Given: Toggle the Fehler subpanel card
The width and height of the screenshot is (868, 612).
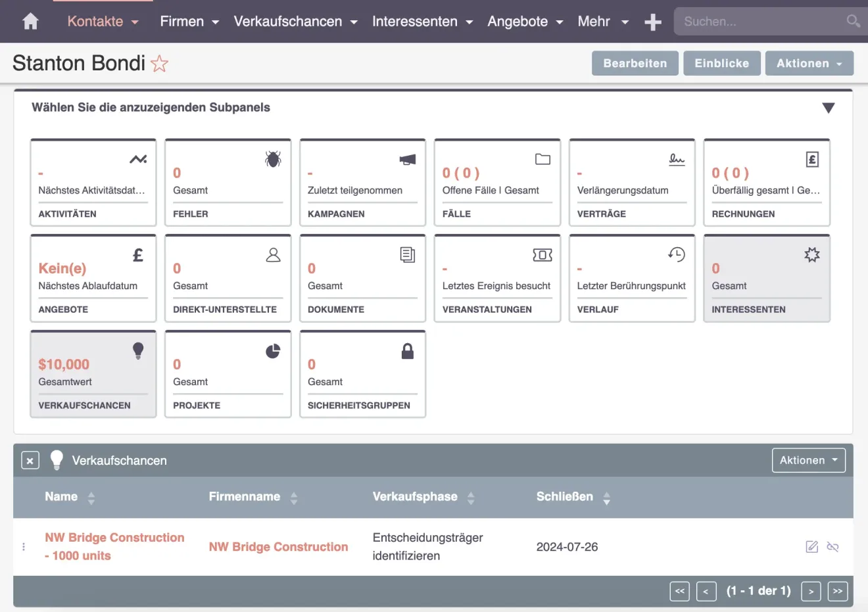Looking at the screenshot, I should 228,183.
